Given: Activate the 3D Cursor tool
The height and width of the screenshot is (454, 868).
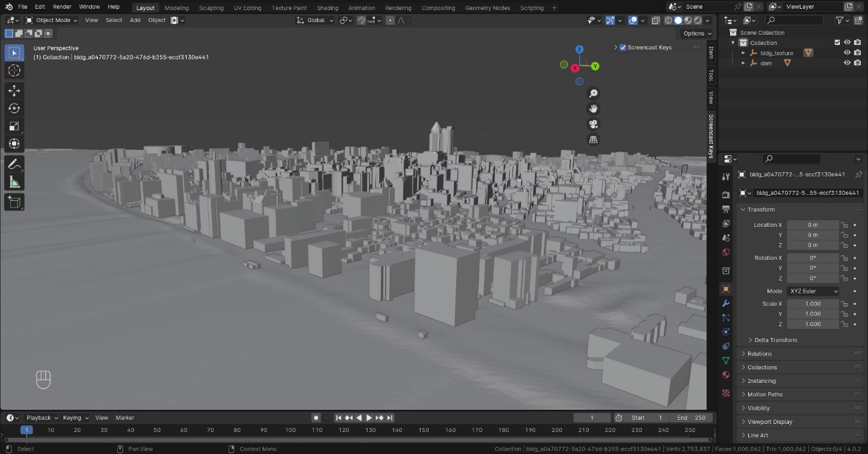Looking at the screenshot, I should point(14,71).
